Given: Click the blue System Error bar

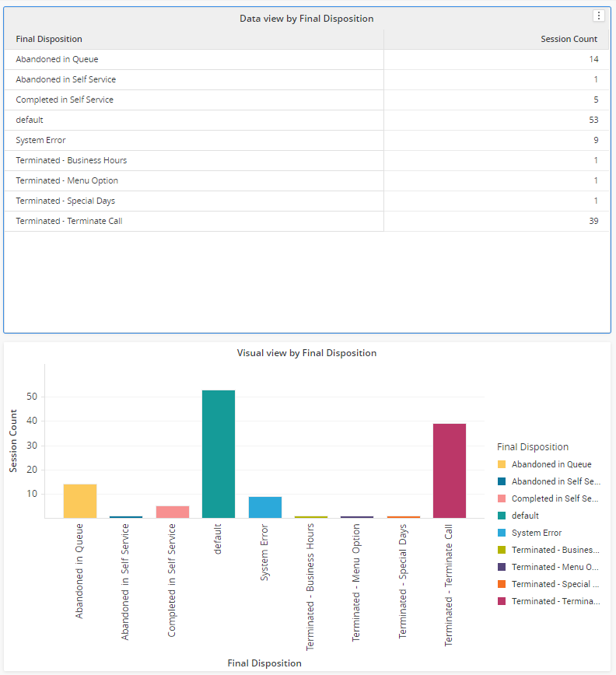Looking at the screenshot, I should (265, 507).
